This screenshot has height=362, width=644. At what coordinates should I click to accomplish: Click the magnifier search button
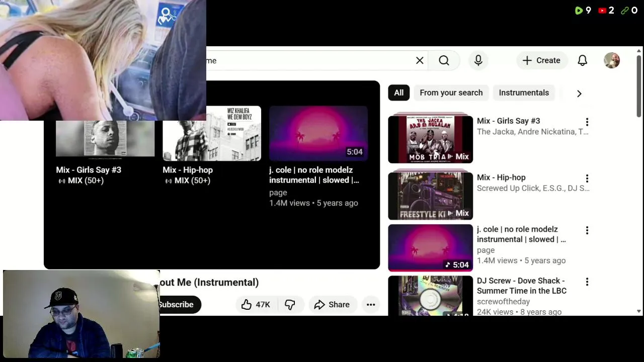pos(444,60)
